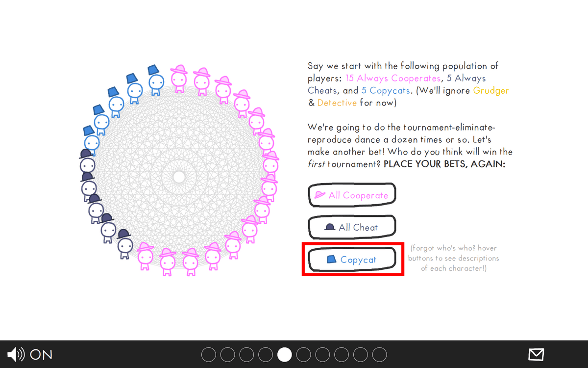Click the bowler hat icon in All Cheat

coord(330,227)
